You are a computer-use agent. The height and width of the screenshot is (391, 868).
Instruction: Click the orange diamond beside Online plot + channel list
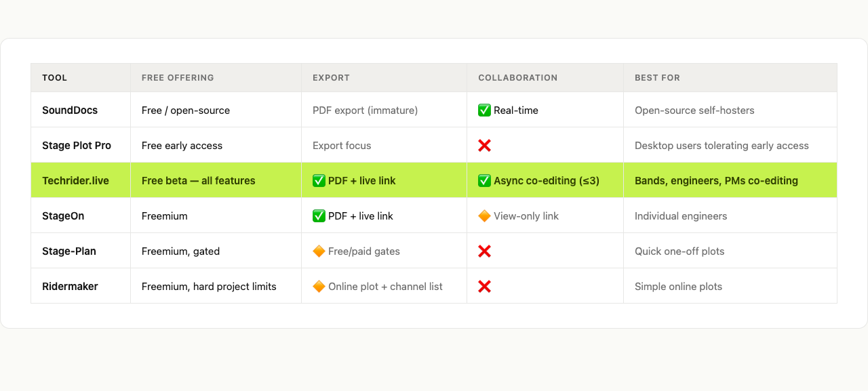coord(319,287)
